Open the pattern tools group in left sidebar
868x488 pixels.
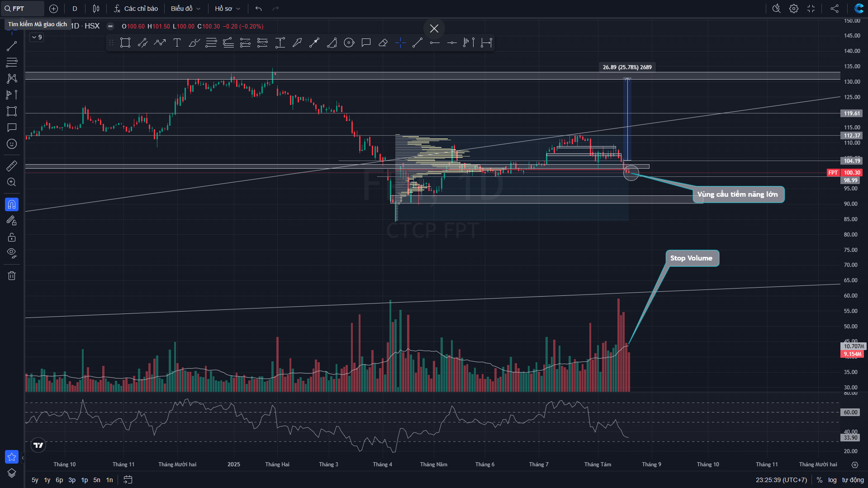[x=12, y=78]
